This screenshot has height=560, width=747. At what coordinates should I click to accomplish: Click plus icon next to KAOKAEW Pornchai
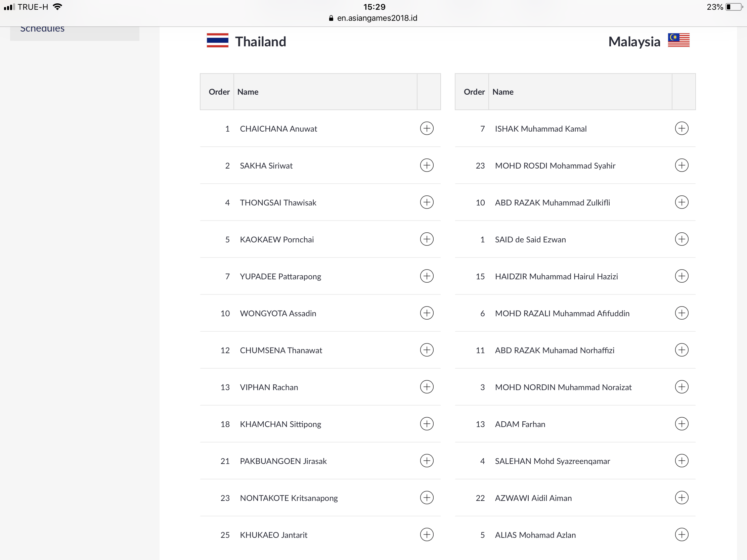pyautogui.click(x=427, y=239)
